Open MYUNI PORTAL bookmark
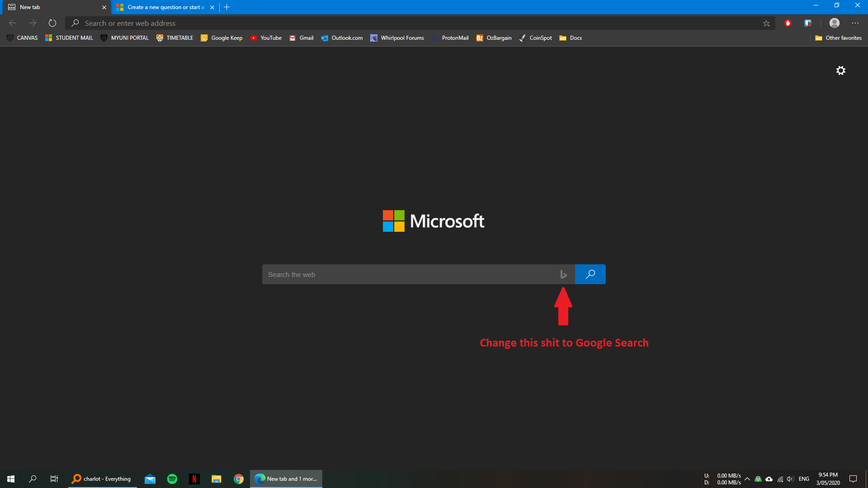This screenshot has height=488, width=868. point(125,38)
